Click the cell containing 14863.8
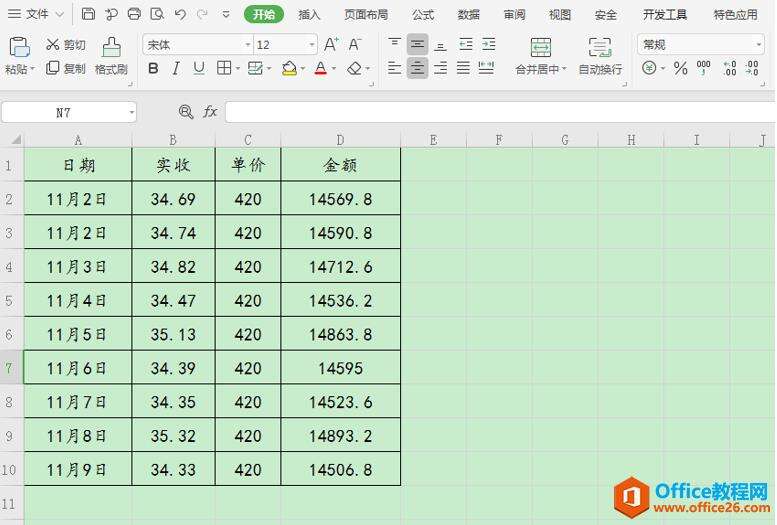777x525 pixels. 340,334
